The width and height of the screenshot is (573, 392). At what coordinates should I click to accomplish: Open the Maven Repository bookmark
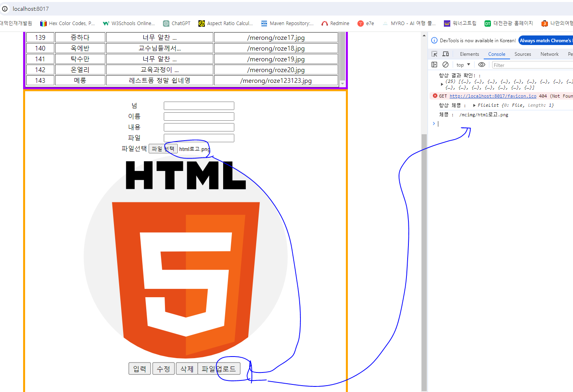(x=287, y=24)
